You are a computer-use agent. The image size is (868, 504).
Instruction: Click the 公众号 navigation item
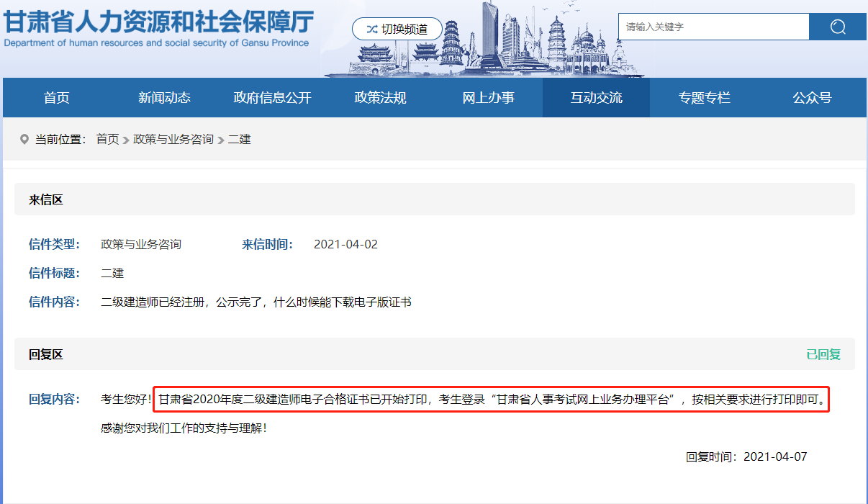click(811, 97)
